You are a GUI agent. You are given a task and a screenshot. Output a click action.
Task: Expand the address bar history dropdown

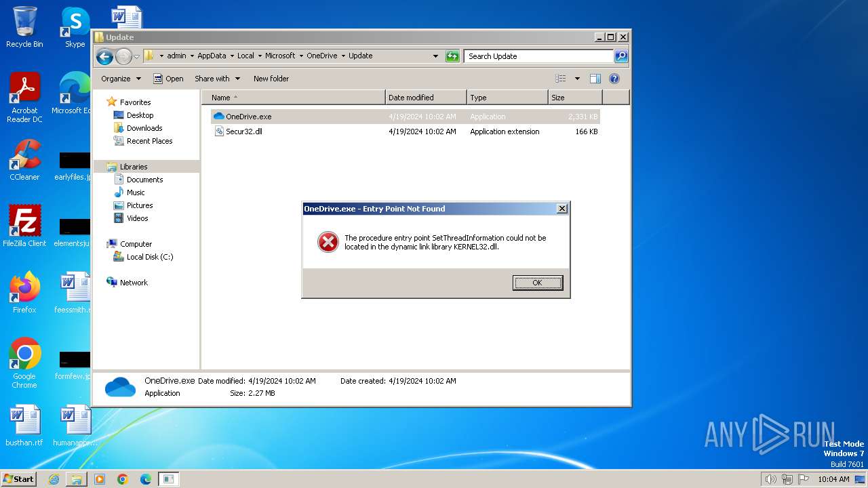tap(435, 56)
